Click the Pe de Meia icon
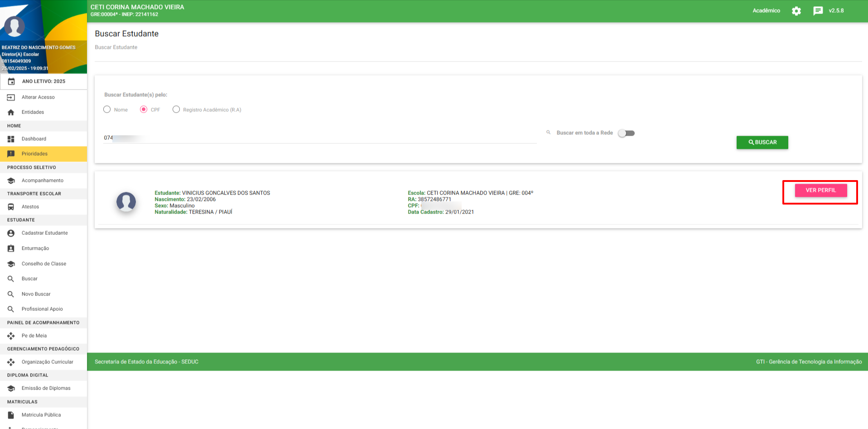This screenshot has width=868, height=429. tap(11, 336)
